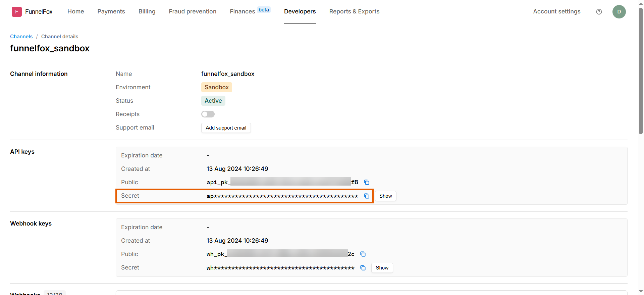The image size is (644, 295).
Task: Open the user avatar D menu
Action: (x=619, y=12)
